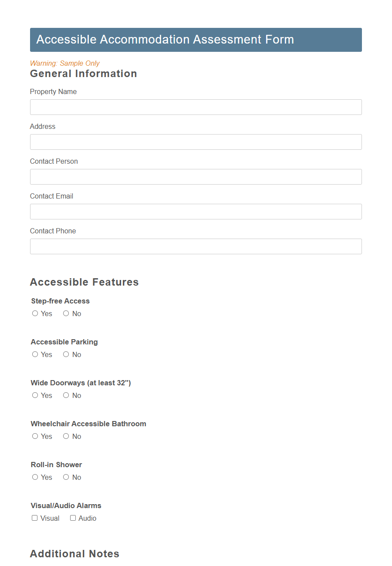Select Yes for Accessible Parking
This screenshot has height=566, width=392.
tap(35, 354)
